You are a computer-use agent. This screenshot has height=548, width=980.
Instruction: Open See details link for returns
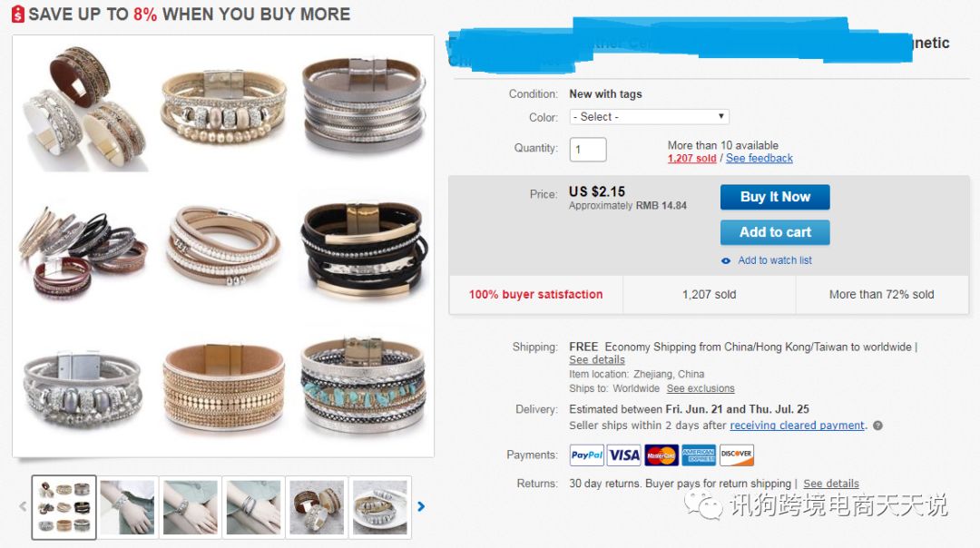click(x=830, y=484)
